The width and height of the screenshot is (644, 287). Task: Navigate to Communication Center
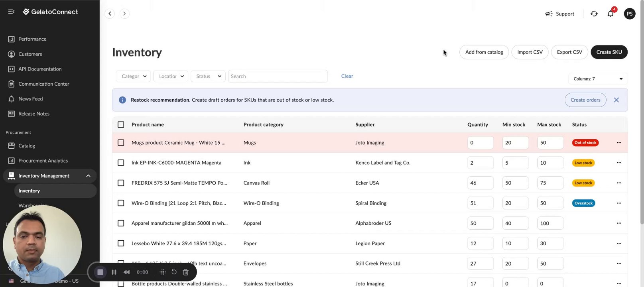click(43, 84)
